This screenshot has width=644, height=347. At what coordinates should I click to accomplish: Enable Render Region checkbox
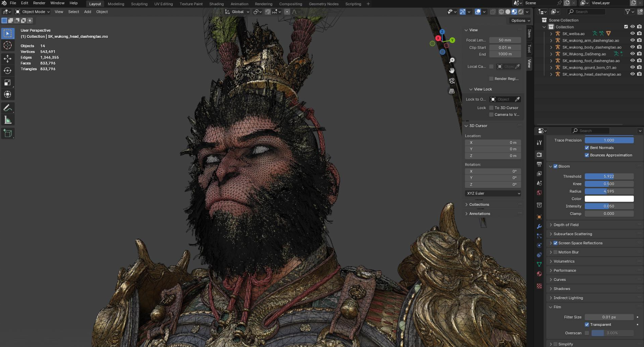[x=491, y=79]
